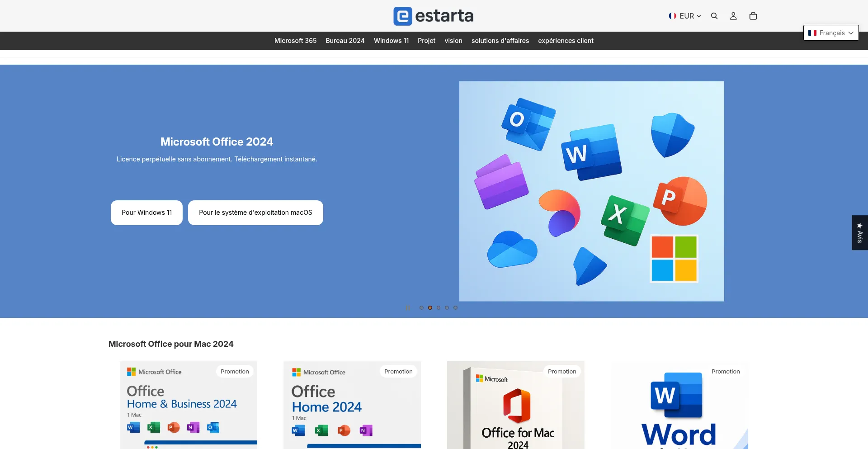Viewport: 868px width, 449px height.
Task: Open the search magnifier icon
Action: tap(714, 16)
